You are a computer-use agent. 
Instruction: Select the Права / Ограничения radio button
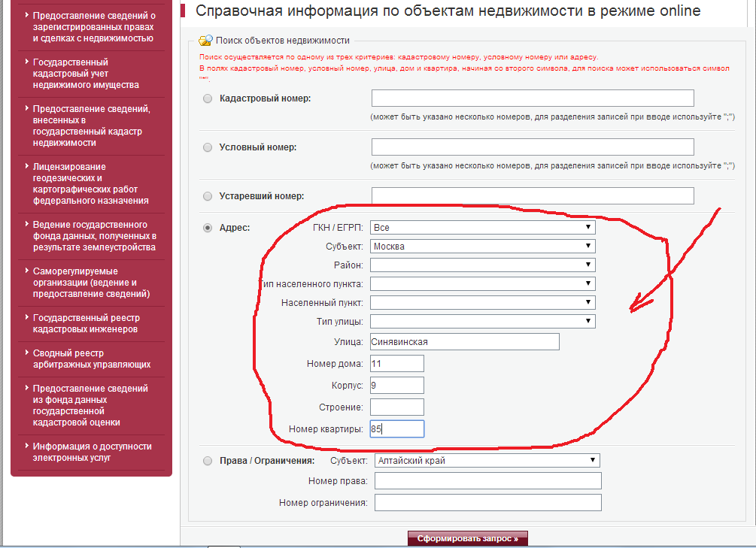point(208,461)
